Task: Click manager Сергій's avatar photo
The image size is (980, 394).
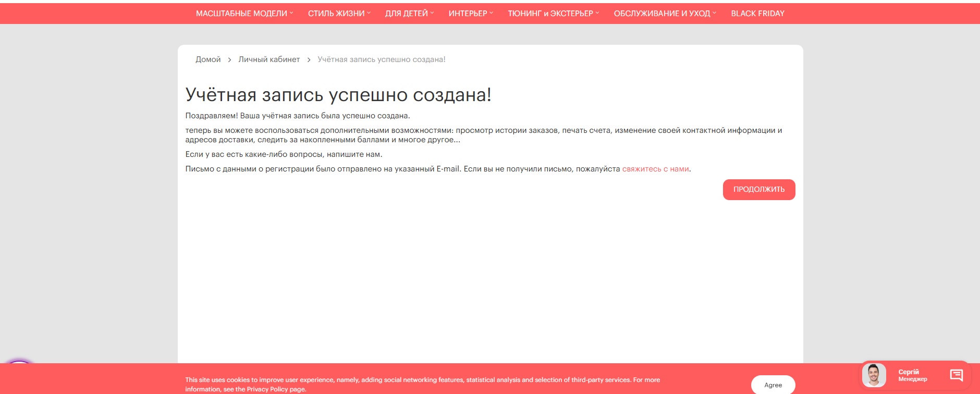Action: [874, 375]
